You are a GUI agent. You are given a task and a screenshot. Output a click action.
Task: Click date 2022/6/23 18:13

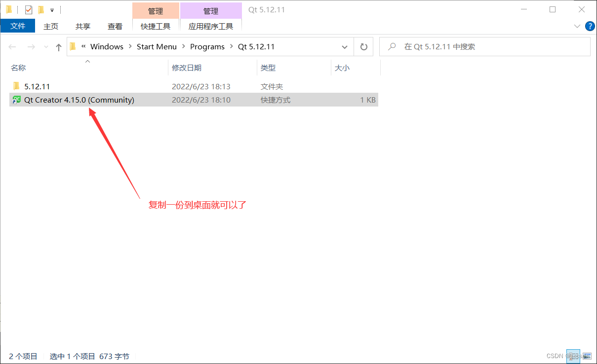pyautogui.click(x=201, y=86)
